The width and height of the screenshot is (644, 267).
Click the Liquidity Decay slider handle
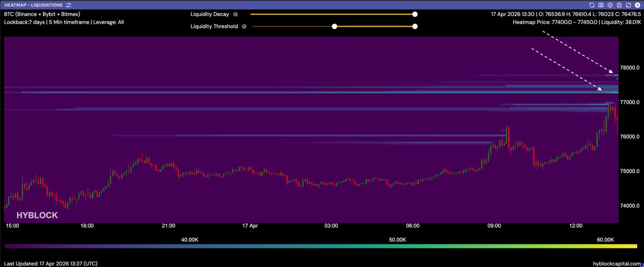pyautogui.click(x=415, y=14)
